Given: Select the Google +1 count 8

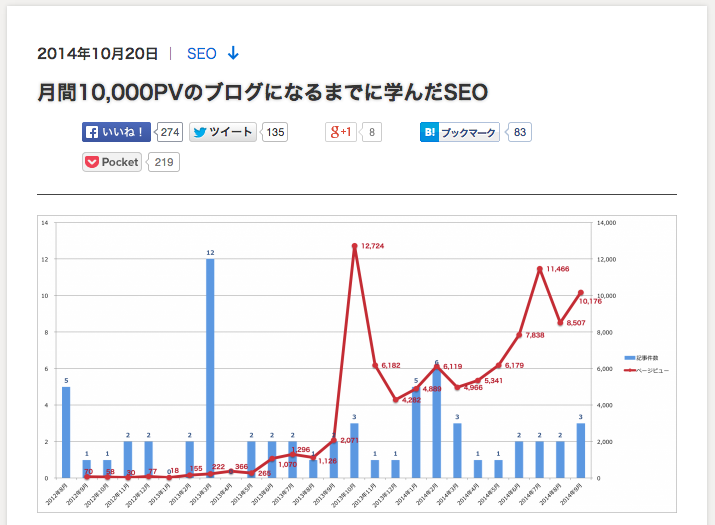Looking at the screenshot, I should tap(372, 132).
